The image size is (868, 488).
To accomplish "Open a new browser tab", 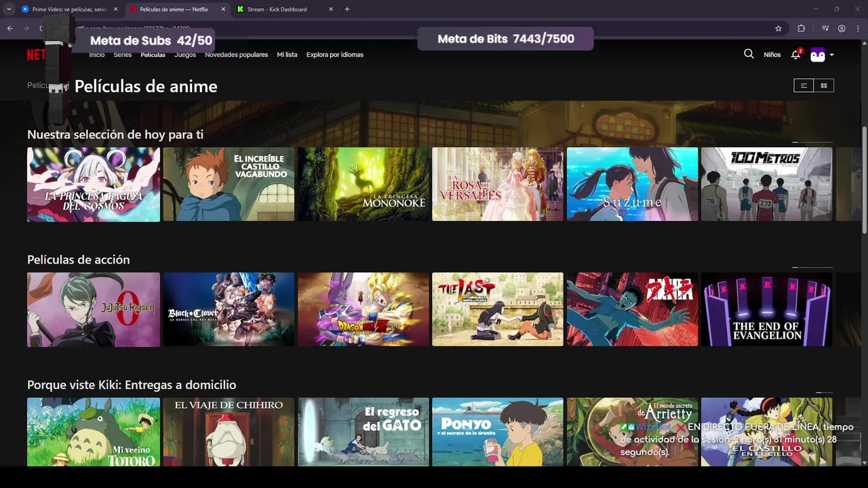I will pos(347,9).
